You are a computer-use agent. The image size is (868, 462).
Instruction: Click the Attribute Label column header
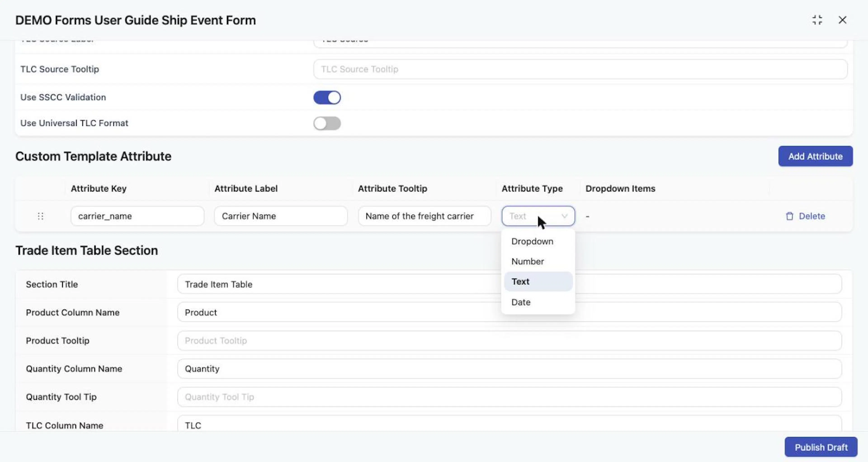coord(246,188)
